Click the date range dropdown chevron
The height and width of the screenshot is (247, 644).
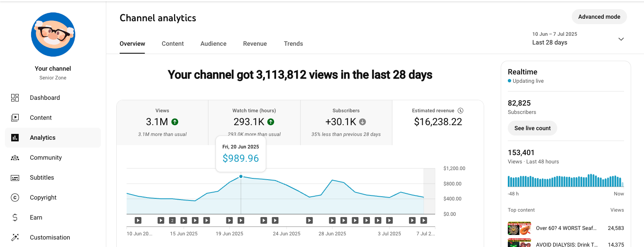pos(621,39)
